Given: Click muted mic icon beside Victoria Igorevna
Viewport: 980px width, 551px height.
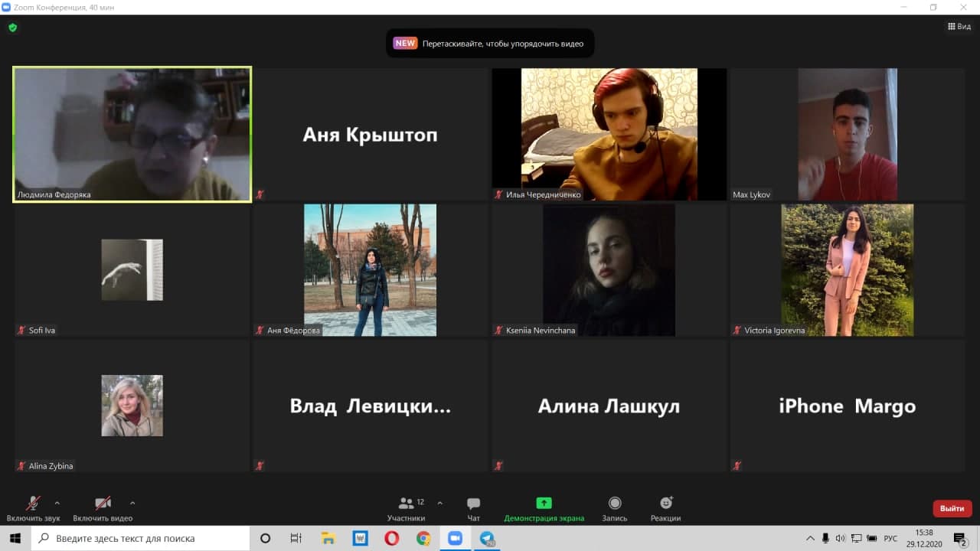Looking at the screenshot, I should [737, 330].
